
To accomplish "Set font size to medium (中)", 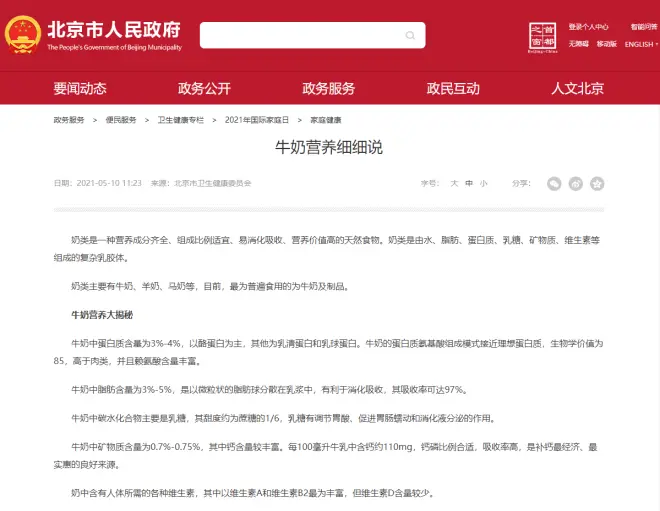I will [x=468, y=183].
